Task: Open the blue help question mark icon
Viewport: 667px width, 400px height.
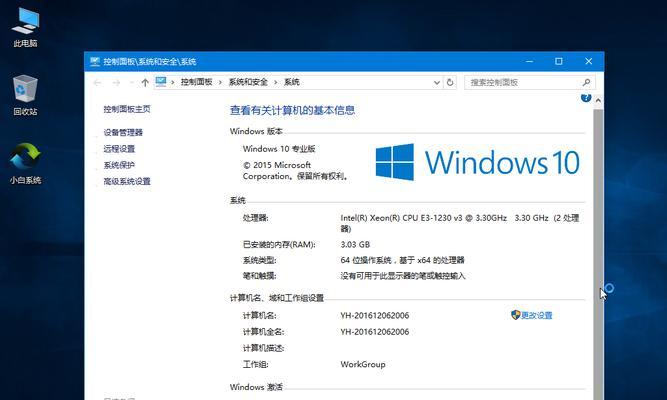Action: (x=586, y=98)
